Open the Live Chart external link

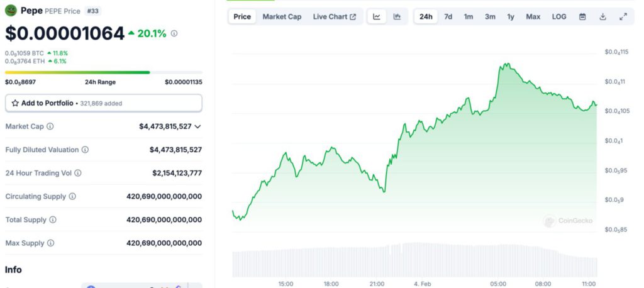coord(334,17)
